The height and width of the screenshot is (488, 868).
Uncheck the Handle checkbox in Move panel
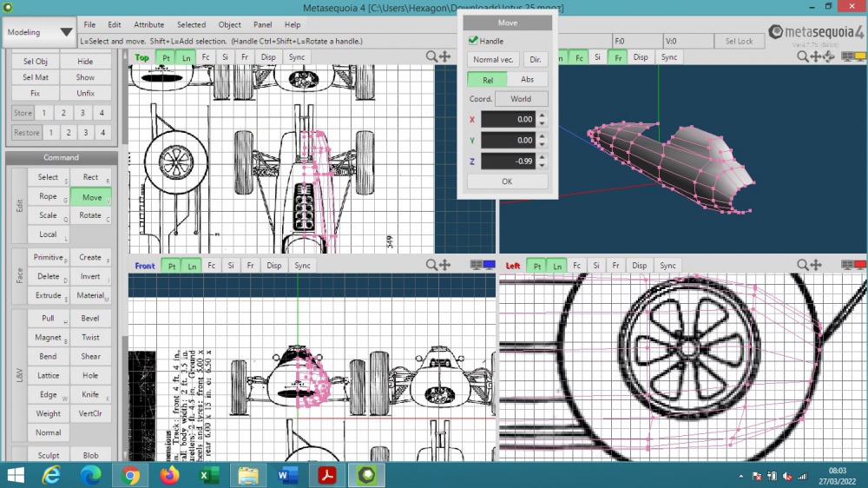[473, 41]
